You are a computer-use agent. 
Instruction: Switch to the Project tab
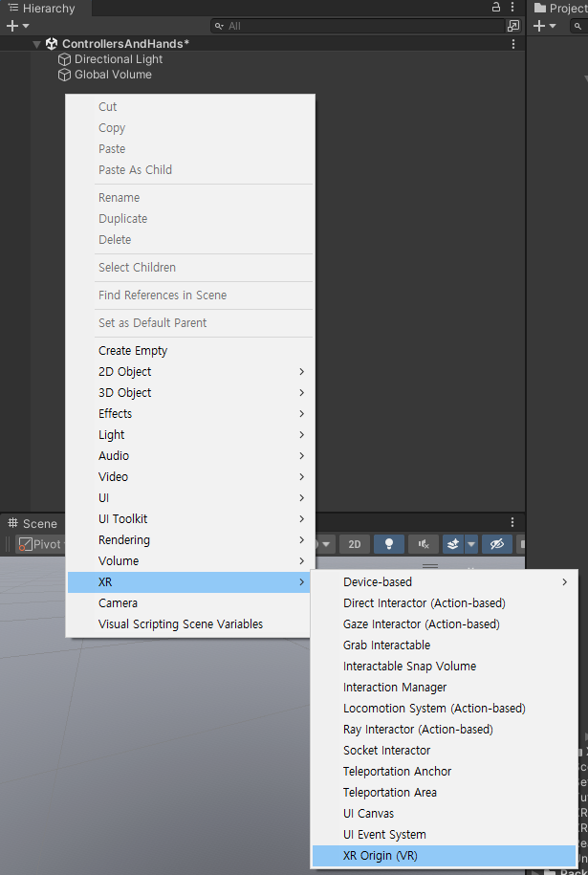559,8
